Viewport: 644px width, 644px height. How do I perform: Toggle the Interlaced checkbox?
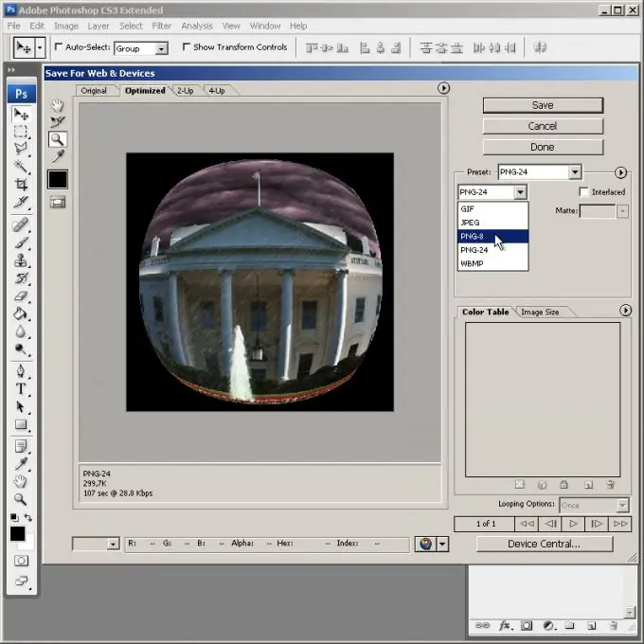coord(583,192)
